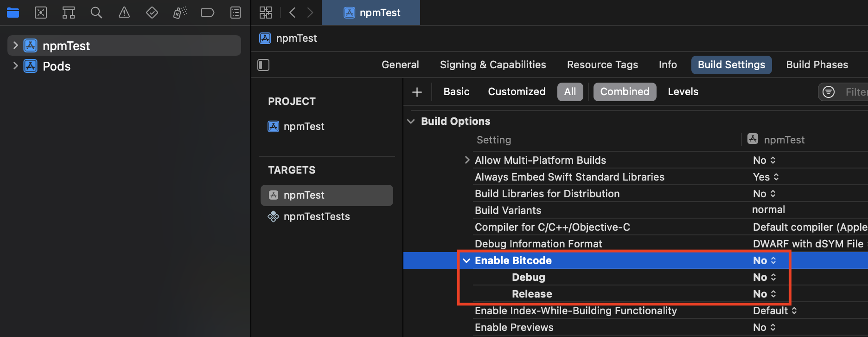Switch view to Levels
Screen dimensions: 868x337
[683, 91]
